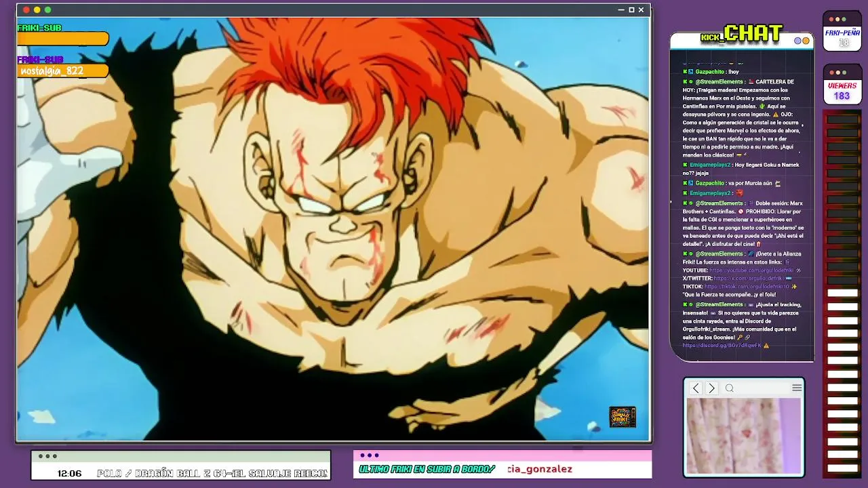Open the discord.gg invite link in the chat

click(x=722, y=346)
